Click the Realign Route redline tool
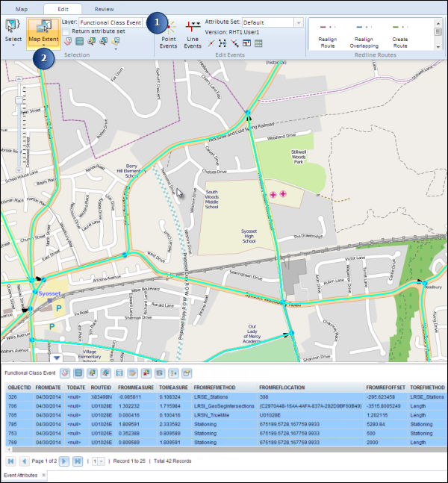 [328, 37]
